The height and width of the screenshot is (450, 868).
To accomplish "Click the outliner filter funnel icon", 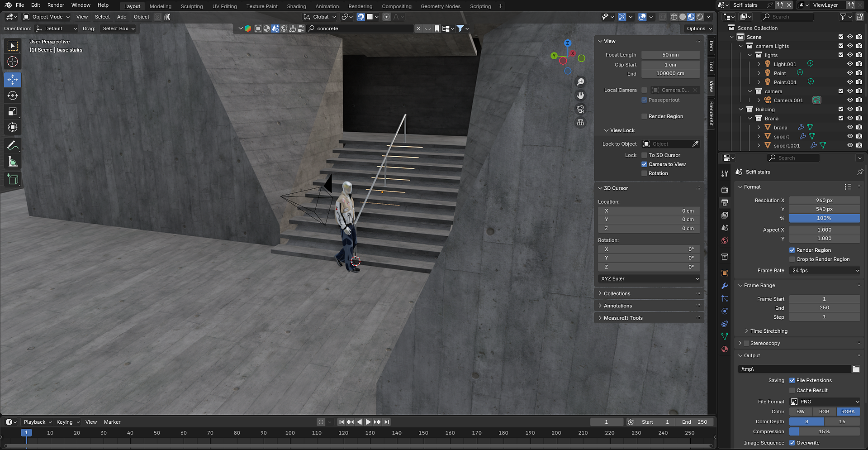I will pyautogui.click(x=843, y=17).
